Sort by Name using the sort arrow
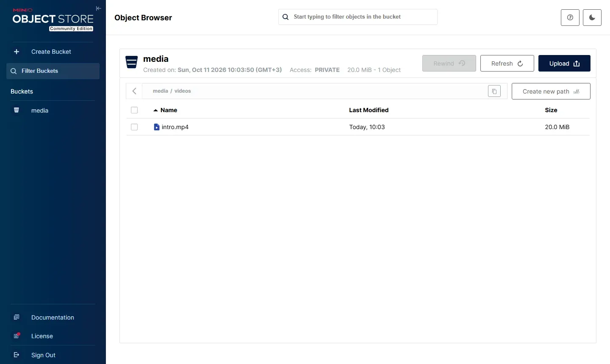The height and width of the screenshot is (364, 610). [x=155, y=110]
